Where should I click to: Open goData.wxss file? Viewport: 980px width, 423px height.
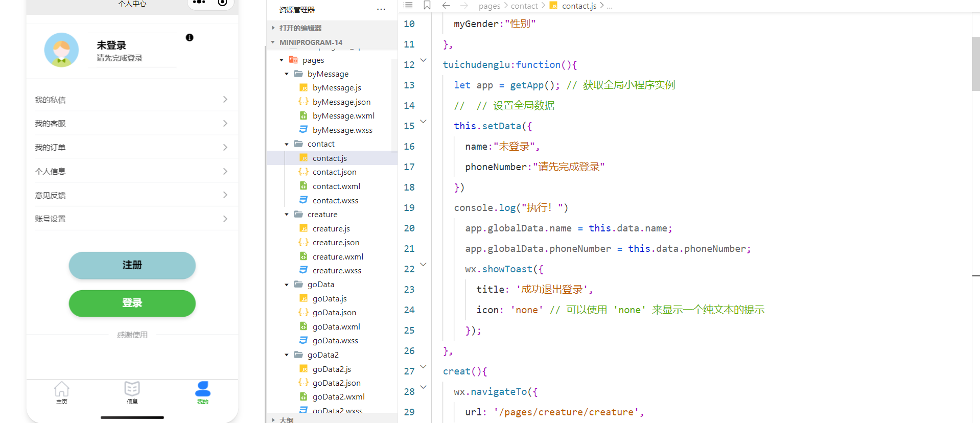click(x=335, y=341)
